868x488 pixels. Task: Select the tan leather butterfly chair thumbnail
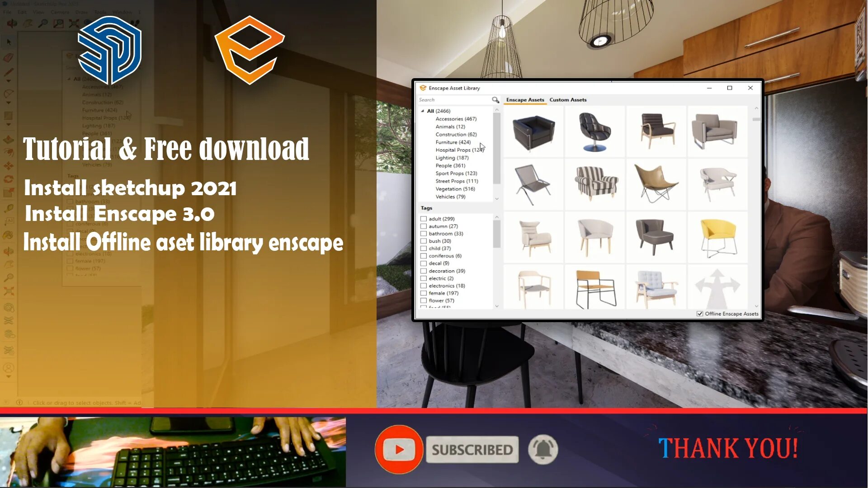point(656,184)
